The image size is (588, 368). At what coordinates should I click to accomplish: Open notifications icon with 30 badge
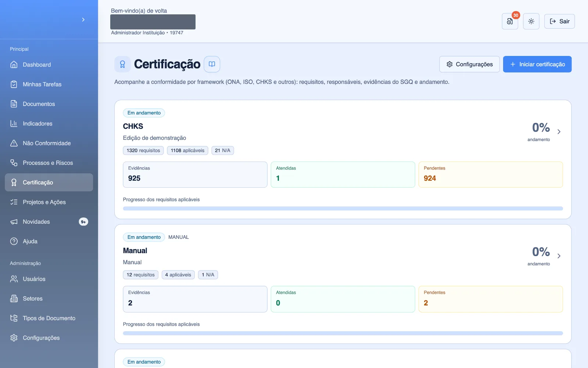point(510,21)
